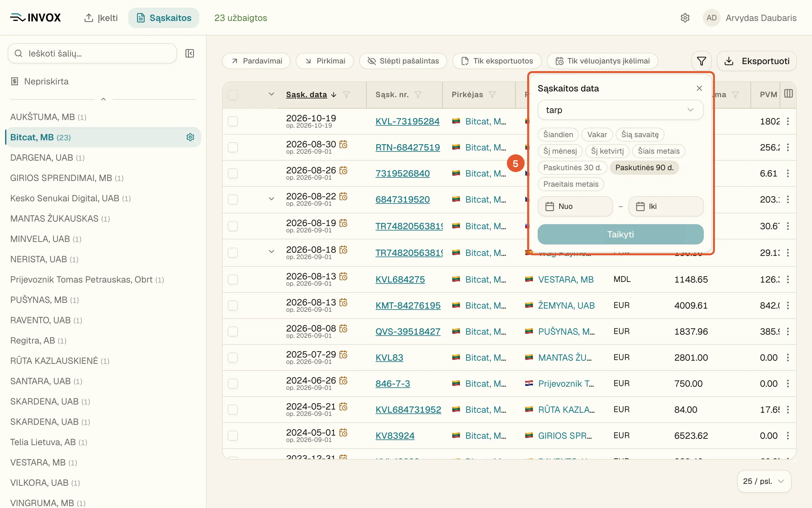812x508 pixels.
Task: Click late-upload icon on 2026-08-30 row
Action: click(x=343, y=144)
